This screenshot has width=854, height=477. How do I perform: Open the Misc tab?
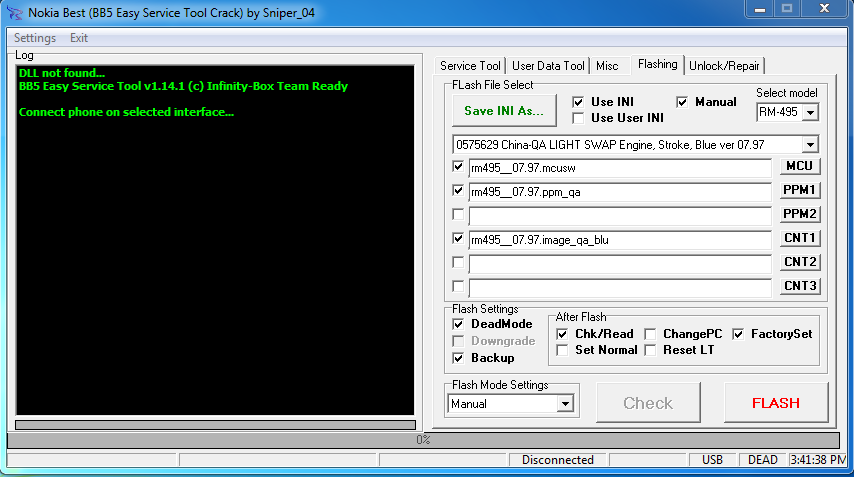point(607,66)
